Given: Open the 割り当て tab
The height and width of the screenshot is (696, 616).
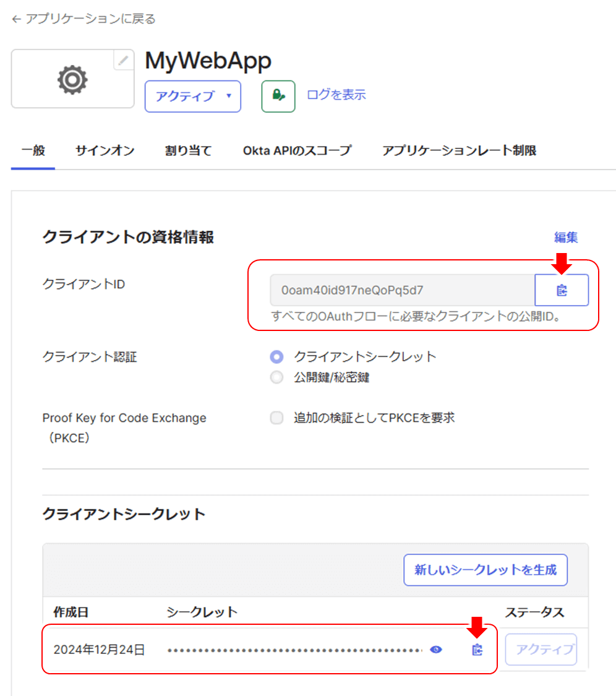Looking at the screenshot, I should click(188, 150).
